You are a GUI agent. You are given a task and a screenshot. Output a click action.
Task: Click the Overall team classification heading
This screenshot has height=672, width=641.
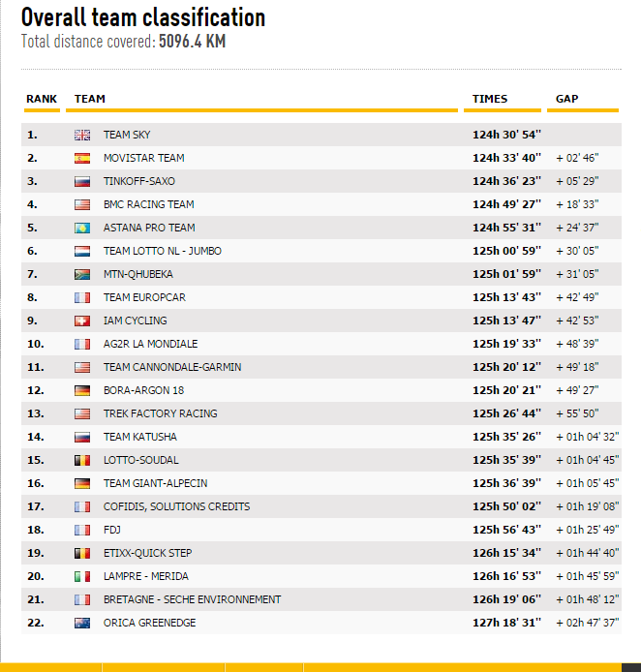click(143, 18)
